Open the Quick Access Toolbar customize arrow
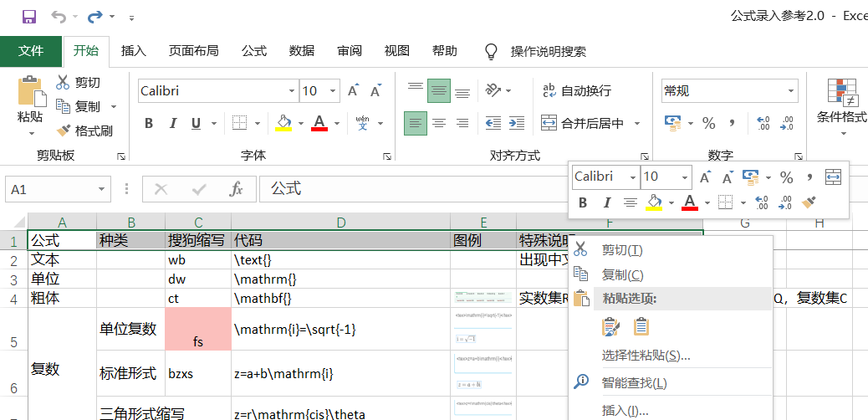The height and width of the screenshot is (420, 868). click(132, 18)
